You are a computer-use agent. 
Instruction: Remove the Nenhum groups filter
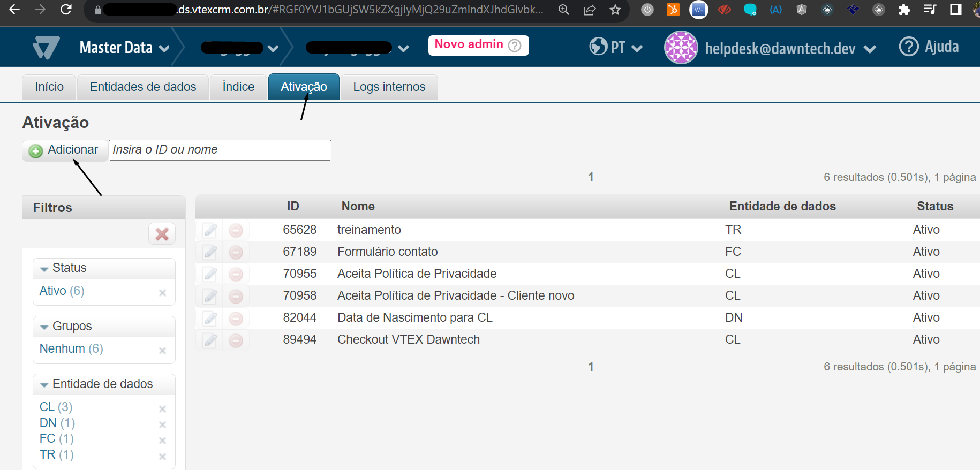pos(162,351)
